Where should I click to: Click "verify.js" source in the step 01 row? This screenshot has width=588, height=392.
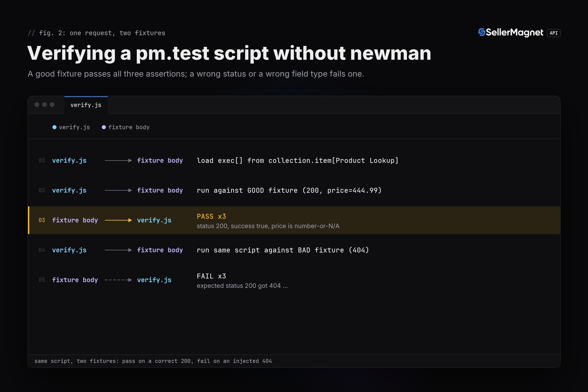69,160
